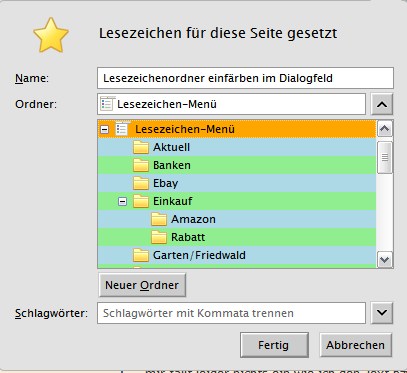Select the Lesezeichen-Menü root label

coord(185,129)
